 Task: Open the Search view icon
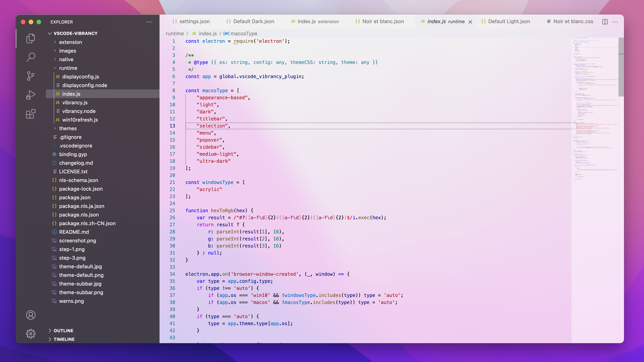(31, 57)
